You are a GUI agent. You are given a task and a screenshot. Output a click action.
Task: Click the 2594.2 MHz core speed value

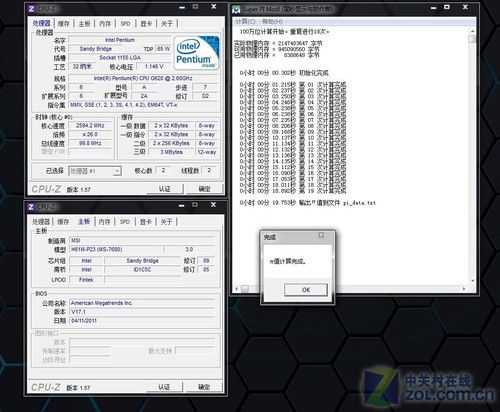[x=90, y=126]
